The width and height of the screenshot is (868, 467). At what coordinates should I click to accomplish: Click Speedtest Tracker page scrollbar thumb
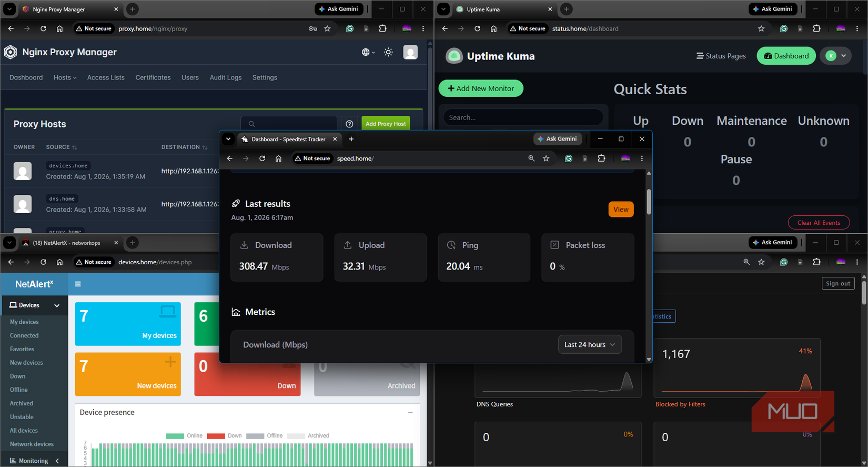649,202
